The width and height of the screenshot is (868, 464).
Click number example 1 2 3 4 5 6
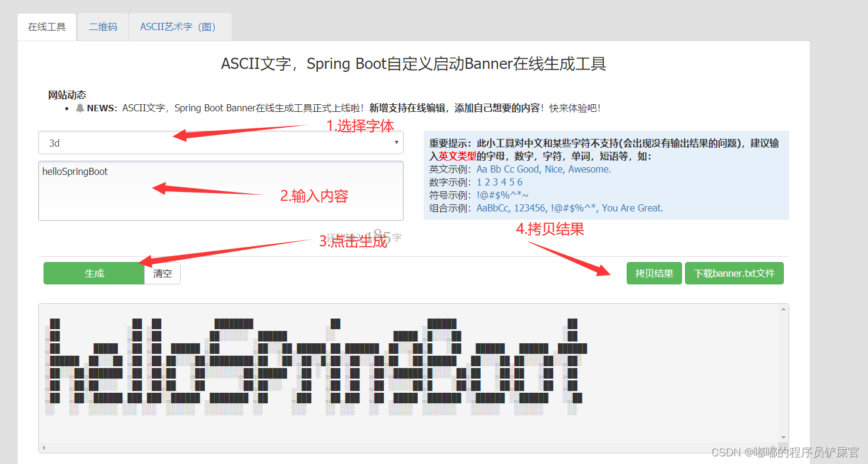tap(500, 182)
